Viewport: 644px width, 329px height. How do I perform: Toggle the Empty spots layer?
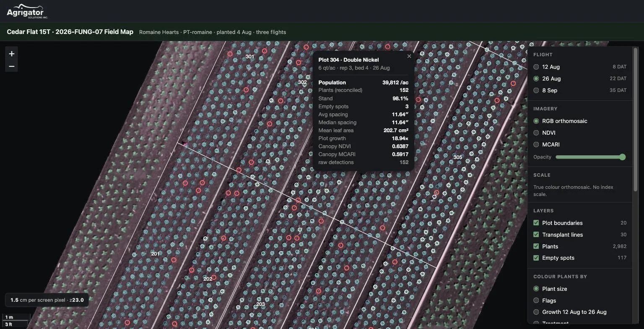click(536, 258)
